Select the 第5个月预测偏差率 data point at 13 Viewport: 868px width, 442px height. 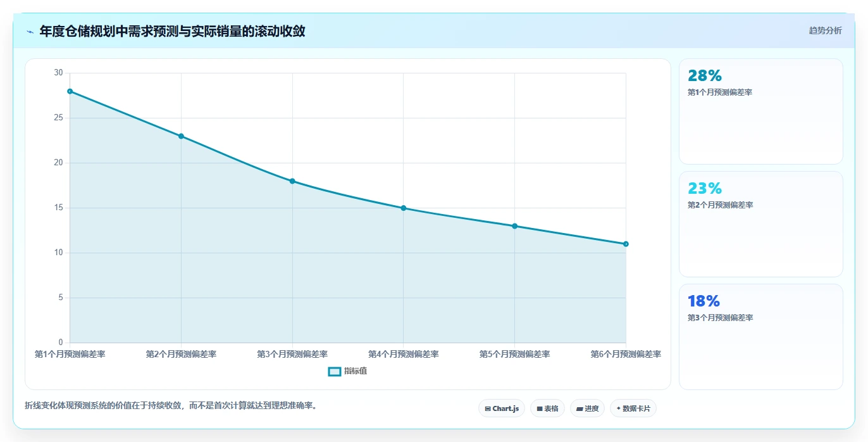coord(514,226)
